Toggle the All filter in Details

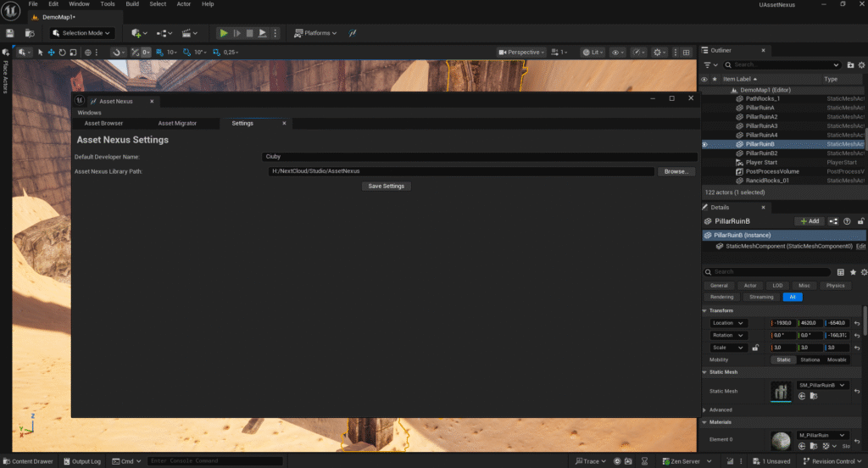[x=793, y=297]
